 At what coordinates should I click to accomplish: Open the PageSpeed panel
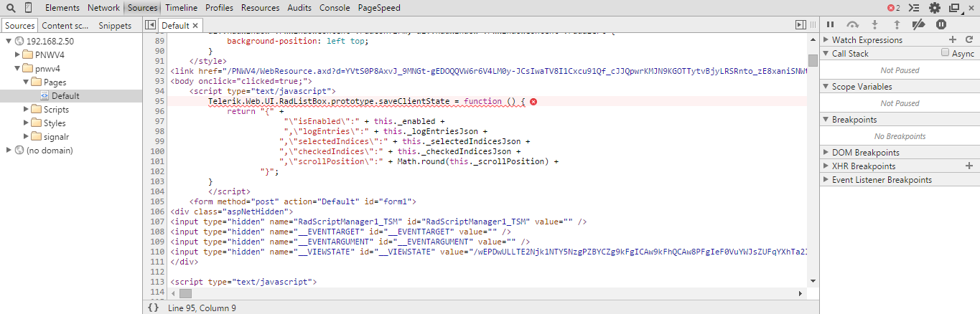(x=379, y=8)
